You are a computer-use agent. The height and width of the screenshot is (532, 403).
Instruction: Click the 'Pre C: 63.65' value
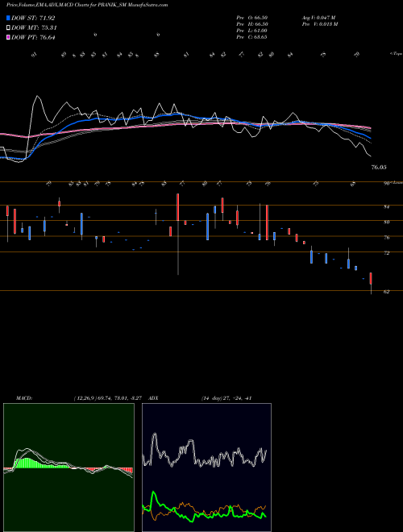pyautogui.click(x=251, y=37)
